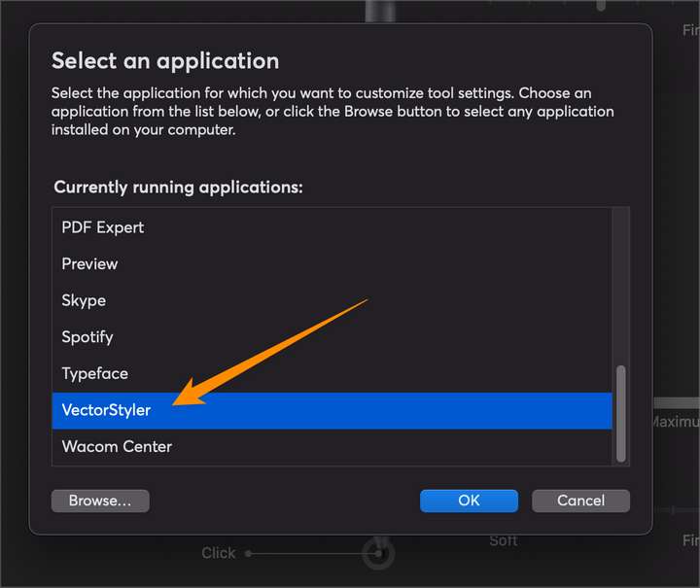Confirm selection with the OK button
The width and height of the screenshot is (700, 588).
click(469, 501)
